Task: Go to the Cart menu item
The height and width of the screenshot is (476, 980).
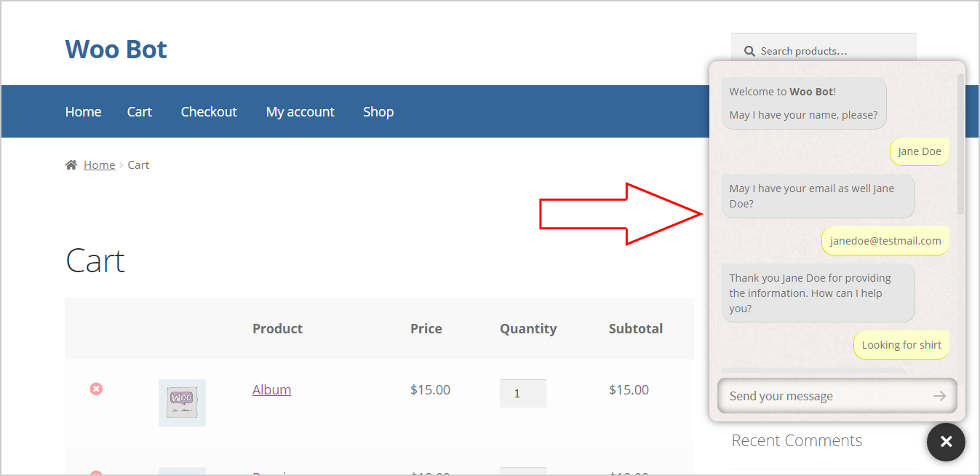Action: [139, 111]
